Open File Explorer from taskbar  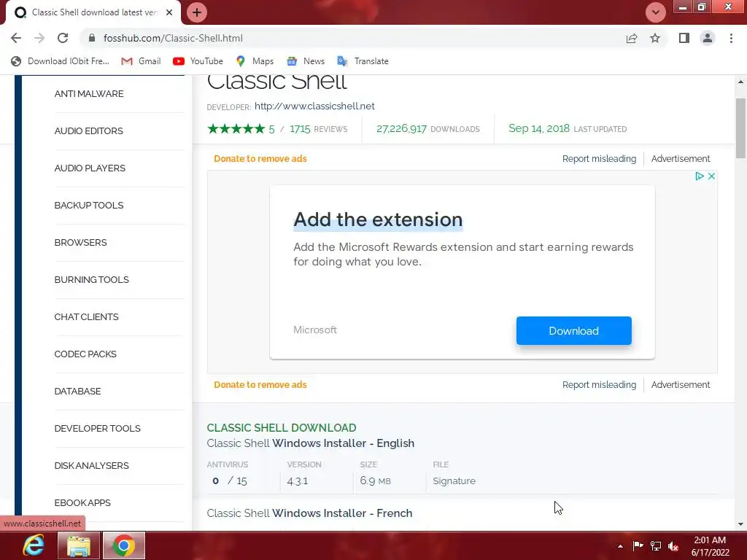point(79,545)
